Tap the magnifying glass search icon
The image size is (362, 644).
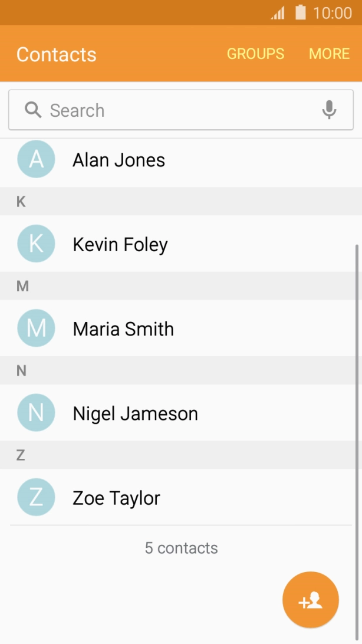click(x=32, y=110)
